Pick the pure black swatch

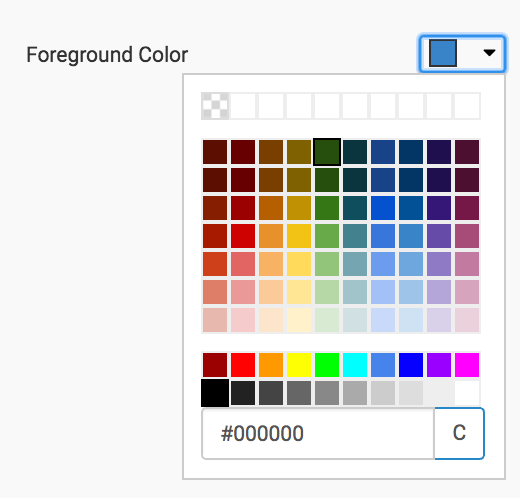(215, 393)
